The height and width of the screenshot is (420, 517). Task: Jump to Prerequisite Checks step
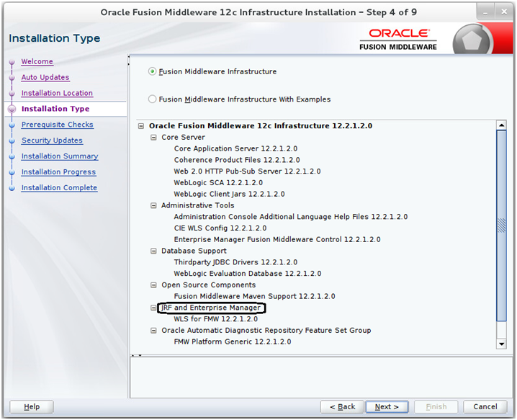pos(58,125)
